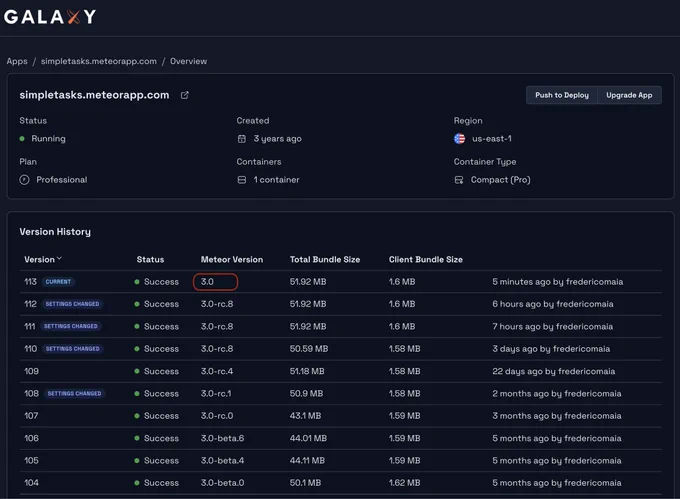Click Meteor version 3.0-rc.1
Image resolution: width=680 pixels, height=499 pixels.
[x=216, y=394]
